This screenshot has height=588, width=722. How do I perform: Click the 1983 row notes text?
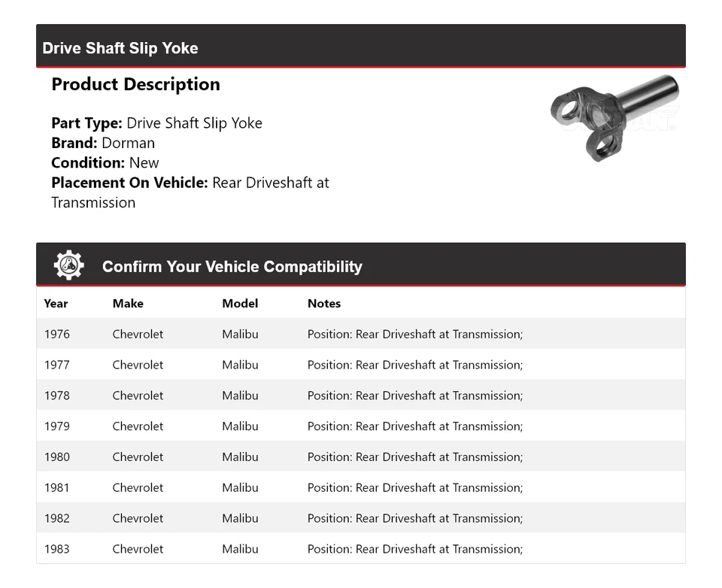tap(414, 549)
